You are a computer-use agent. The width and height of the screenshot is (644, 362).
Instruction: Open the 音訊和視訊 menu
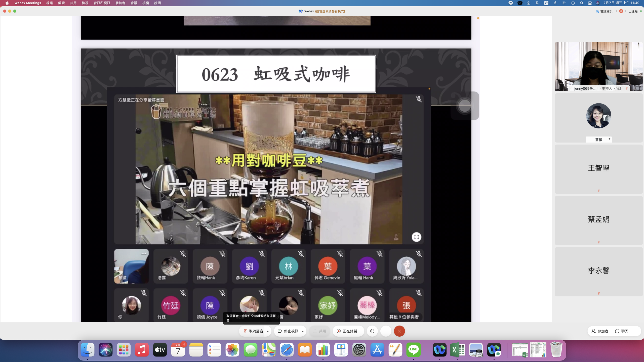click(x=102, y=3)
